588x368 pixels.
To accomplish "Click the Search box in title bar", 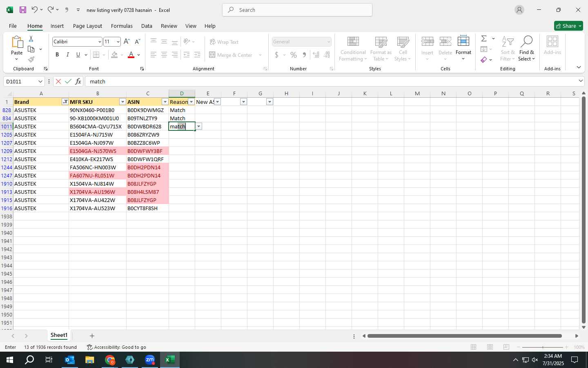I will click(297, 10).
